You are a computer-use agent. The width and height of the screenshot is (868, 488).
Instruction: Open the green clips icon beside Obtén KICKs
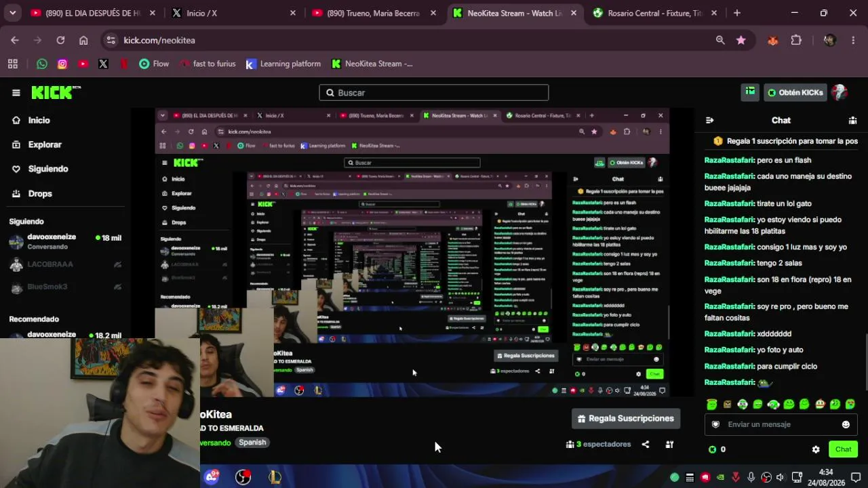click(x=750, y=92)
